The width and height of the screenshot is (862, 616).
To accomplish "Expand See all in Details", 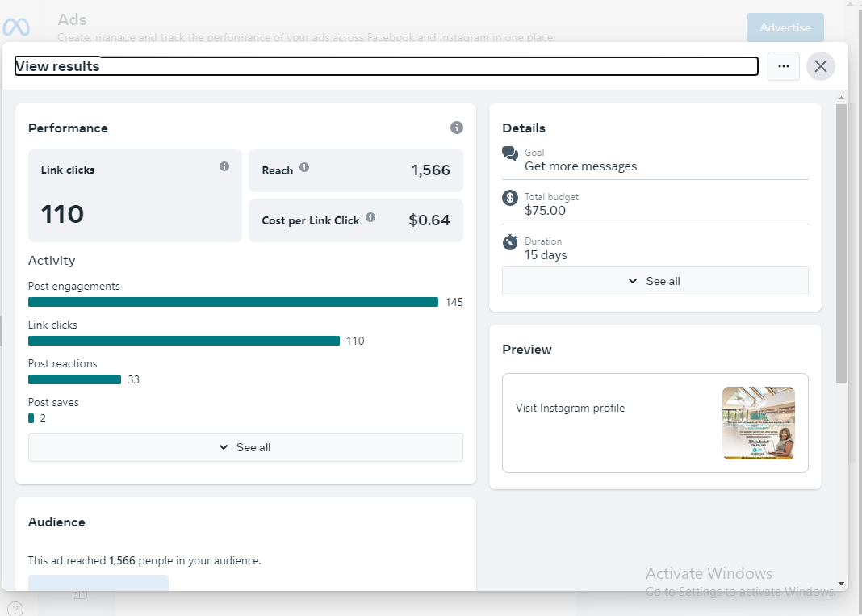I will [x=655, y=281].
